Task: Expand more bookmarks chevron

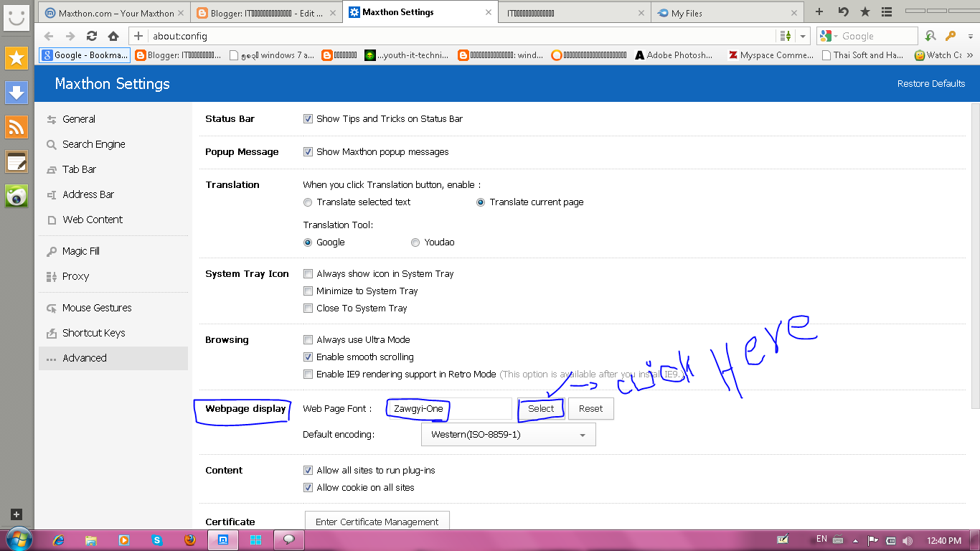Action: point(969,55)
